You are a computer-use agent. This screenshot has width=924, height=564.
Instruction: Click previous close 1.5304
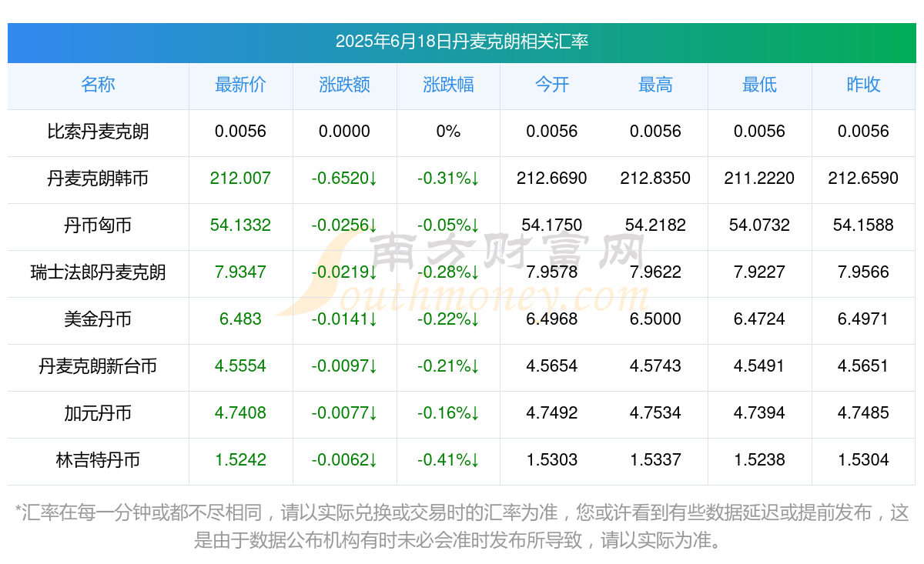[863, 460]
